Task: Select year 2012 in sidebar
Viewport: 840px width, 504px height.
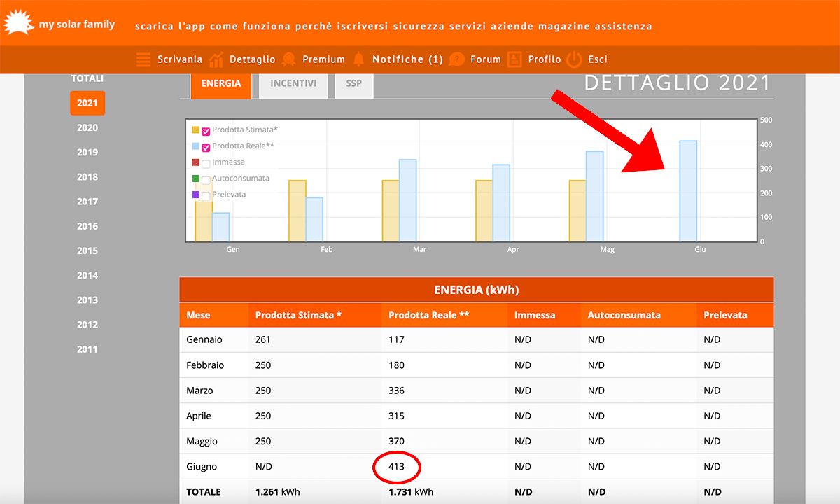Action: coord(87,325)
